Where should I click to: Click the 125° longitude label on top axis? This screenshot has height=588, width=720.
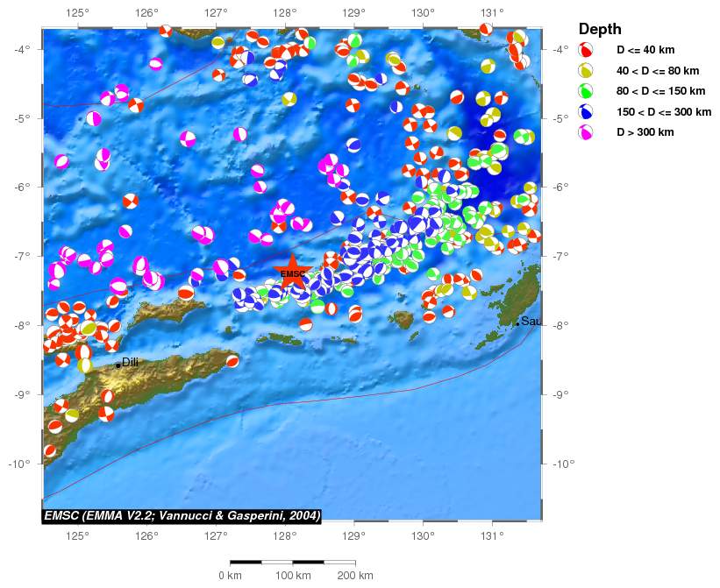[x=78, y=12]
